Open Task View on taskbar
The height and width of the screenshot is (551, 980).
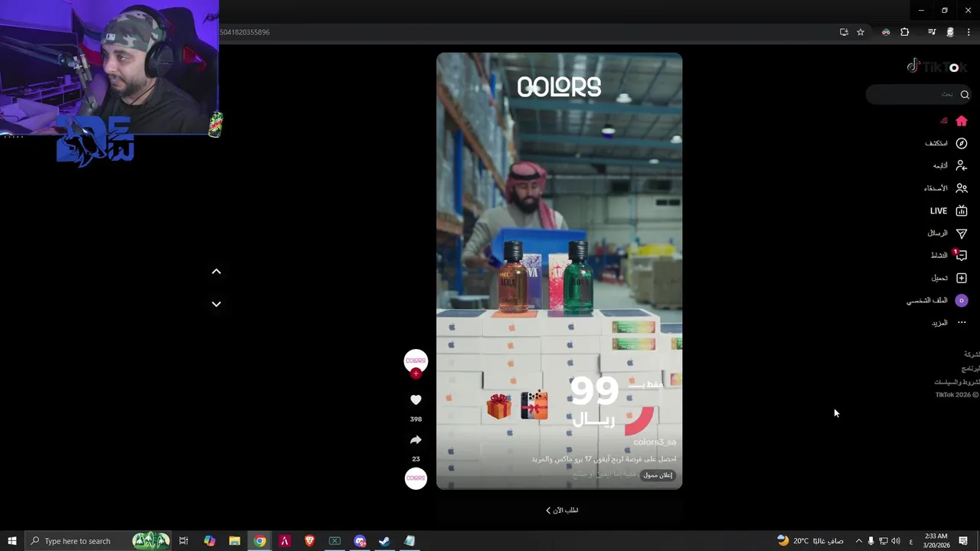click(184, 541)
